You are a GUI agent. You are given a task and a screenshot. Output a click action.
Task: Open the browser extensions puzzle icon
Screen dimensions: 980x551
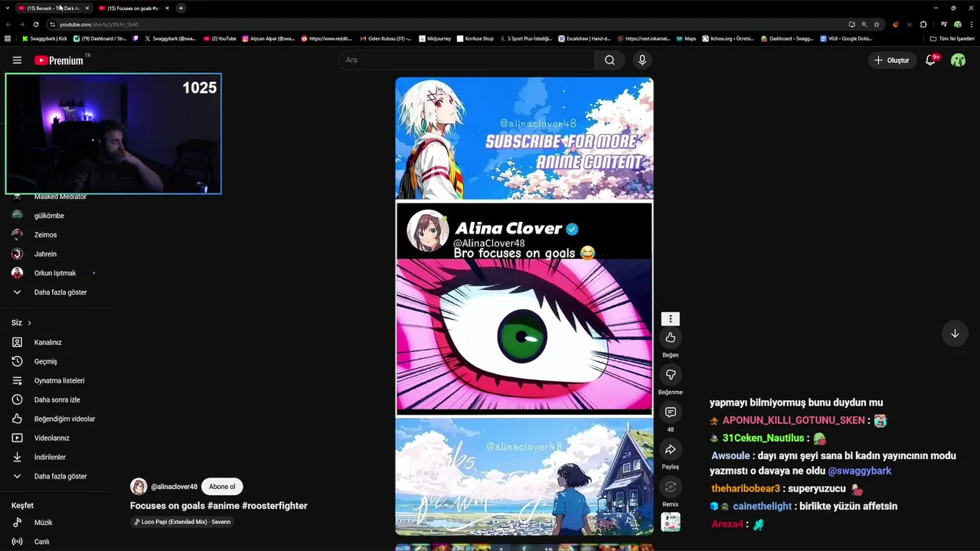click(x=923, y=24)
